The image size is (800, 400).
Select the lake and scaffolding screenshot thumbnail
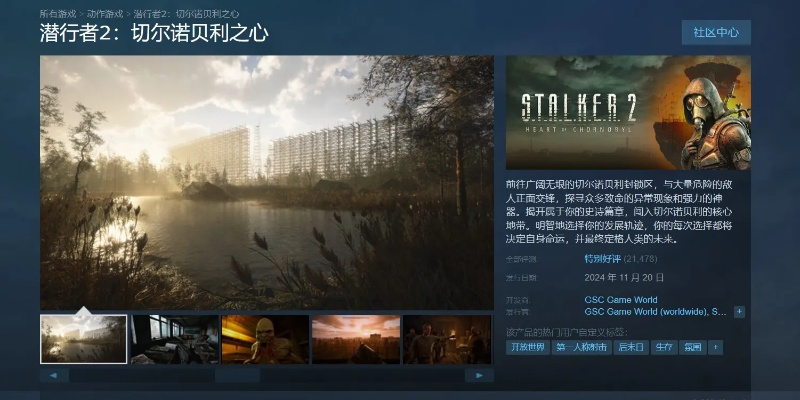83,339
